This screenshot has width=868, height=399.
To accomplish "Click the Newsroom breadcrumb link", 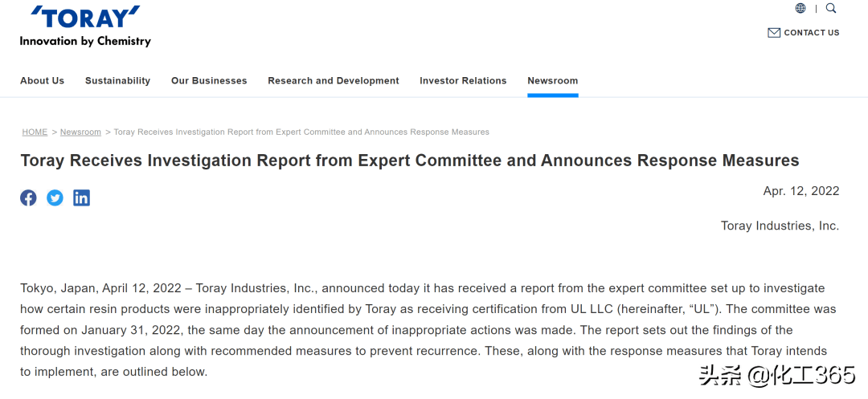I will click(81, 132).
